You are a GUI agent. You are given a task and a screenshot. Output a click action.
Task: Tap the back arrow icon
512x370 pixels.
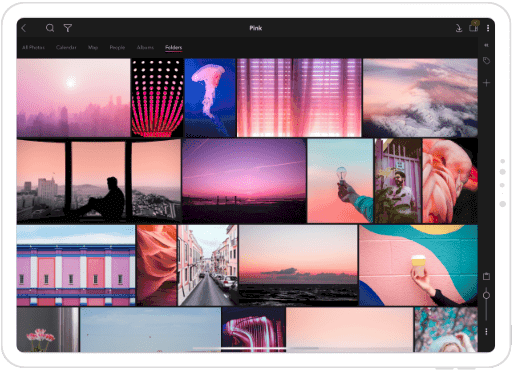24,28
